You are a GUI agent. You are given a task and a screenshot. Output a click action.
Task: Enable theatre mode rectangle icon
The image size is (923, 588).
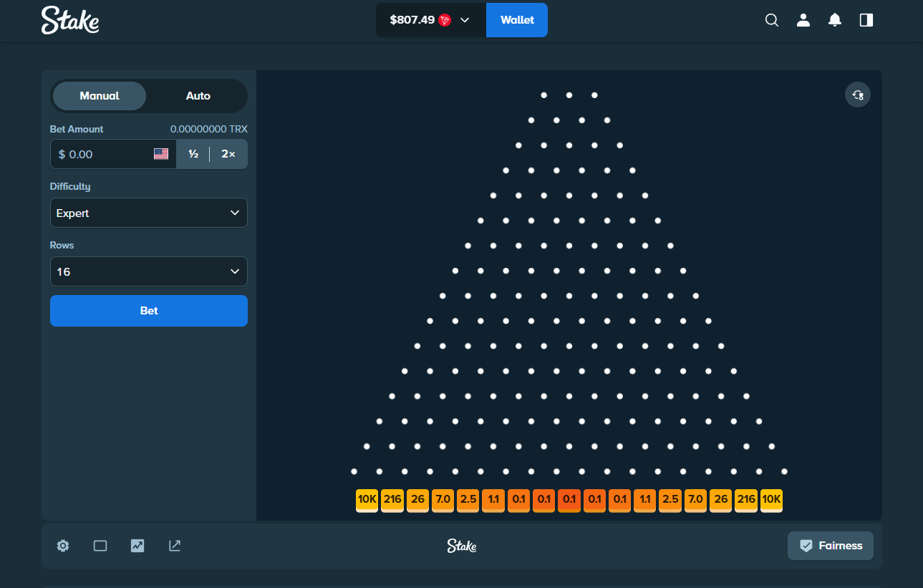tap(100, 546)
